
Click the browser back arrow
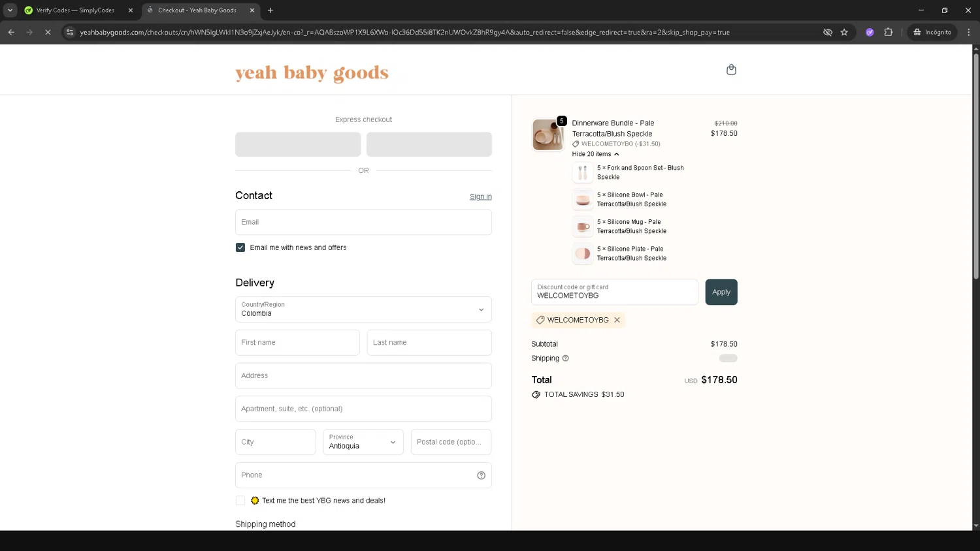pos(11,32)
